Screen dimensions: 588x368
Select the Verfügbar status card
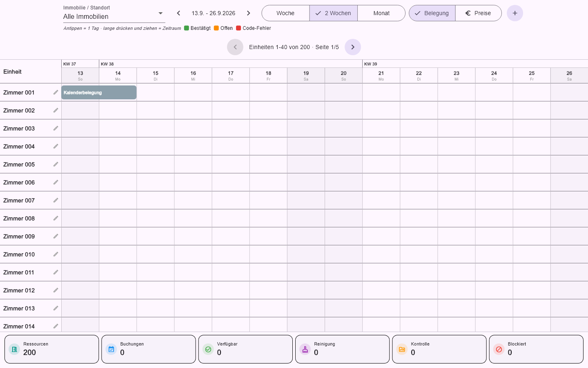click(x=245, y=349)
